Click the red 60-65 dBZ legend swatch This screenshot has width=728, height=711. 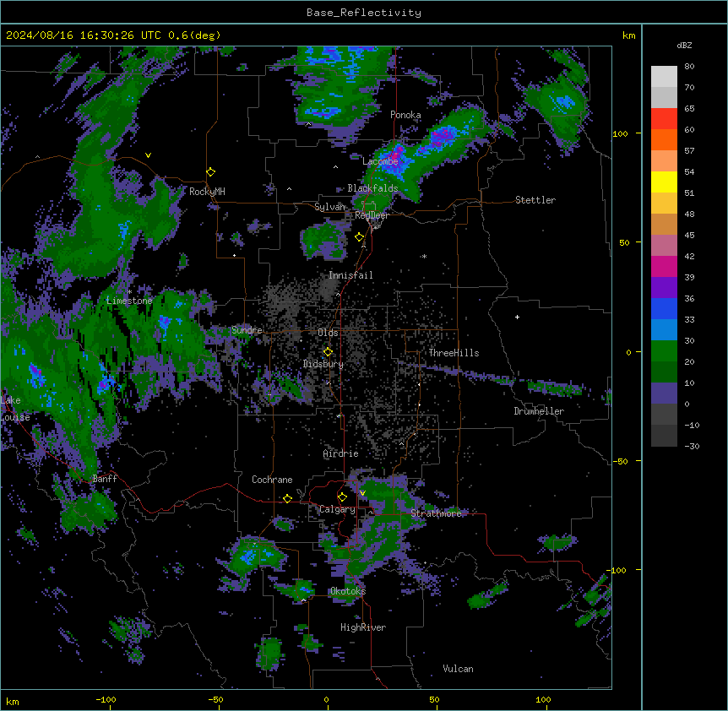click(x=664, y=119)
